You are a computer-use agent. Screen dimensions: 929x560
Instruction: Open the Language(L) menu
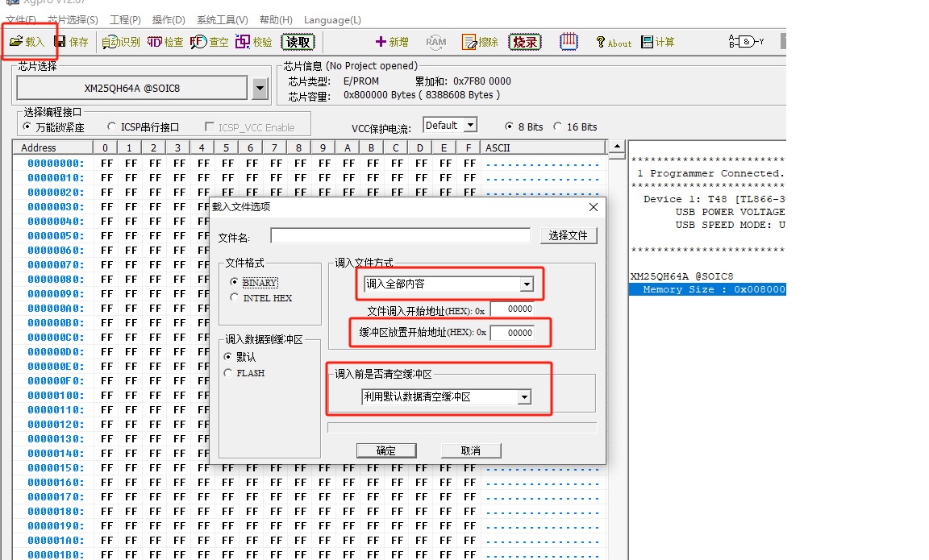click(332, 19)
